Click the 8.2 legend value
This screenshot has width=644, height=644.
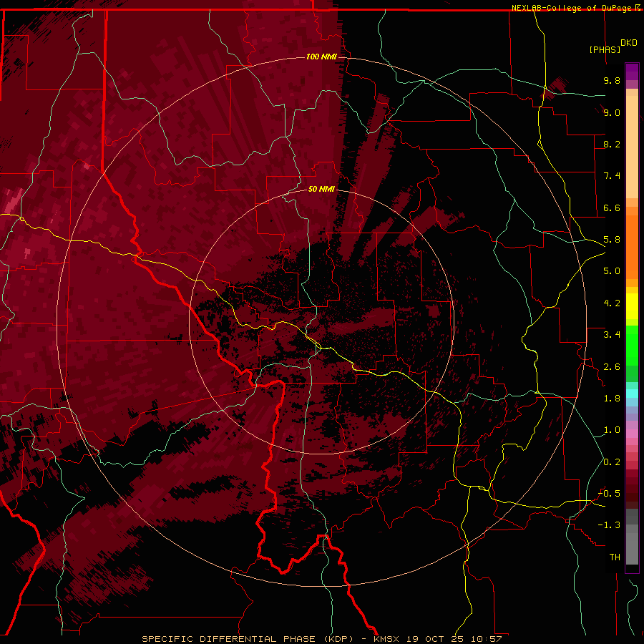[x=612, y=144]
